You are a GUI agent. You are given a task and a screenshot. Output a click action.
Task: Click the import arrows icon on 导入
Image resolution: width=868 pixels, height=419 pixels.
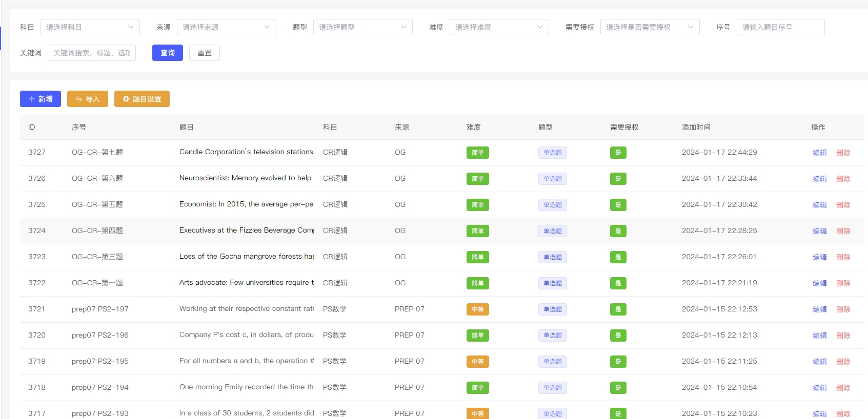[79, 99]
